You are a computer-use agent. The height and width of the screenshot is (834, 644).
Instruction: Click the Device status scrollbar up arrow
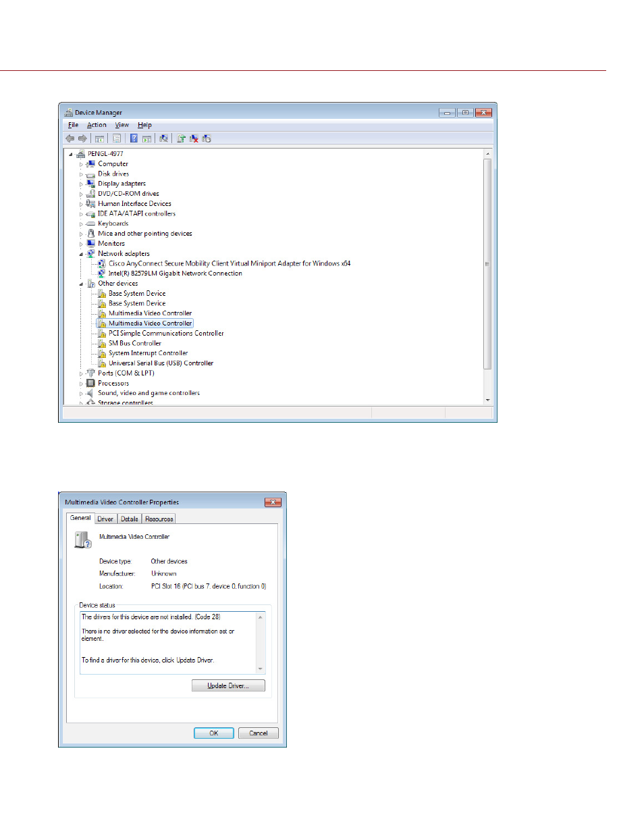(261, 617)
